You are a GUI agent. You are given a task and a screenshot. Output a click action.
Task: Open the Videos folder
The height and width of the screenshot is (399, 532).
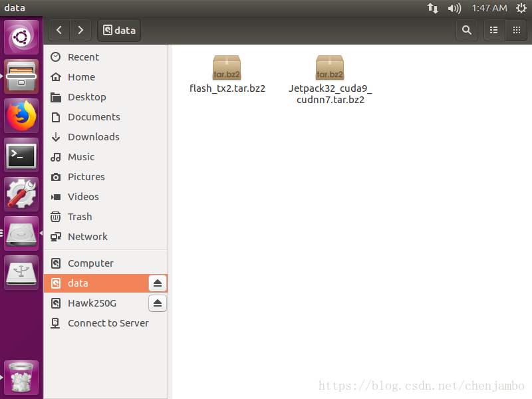pos(106,197)
